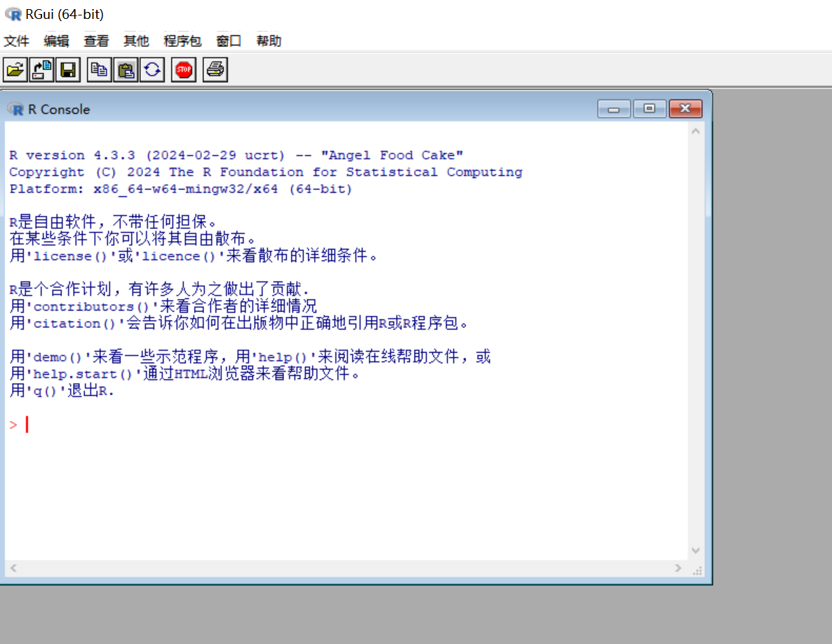Click the 'demo()' text in console
Image resolution: width=832 pixels, height=644 pixels.
tap(58, 358)
